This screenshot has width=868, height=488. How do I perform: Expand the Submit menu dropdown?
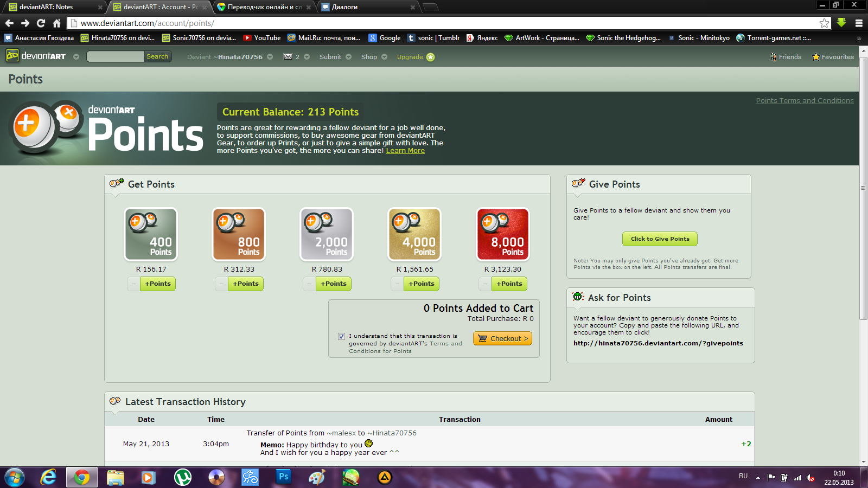pyautogui.click(x=348, y=57)
